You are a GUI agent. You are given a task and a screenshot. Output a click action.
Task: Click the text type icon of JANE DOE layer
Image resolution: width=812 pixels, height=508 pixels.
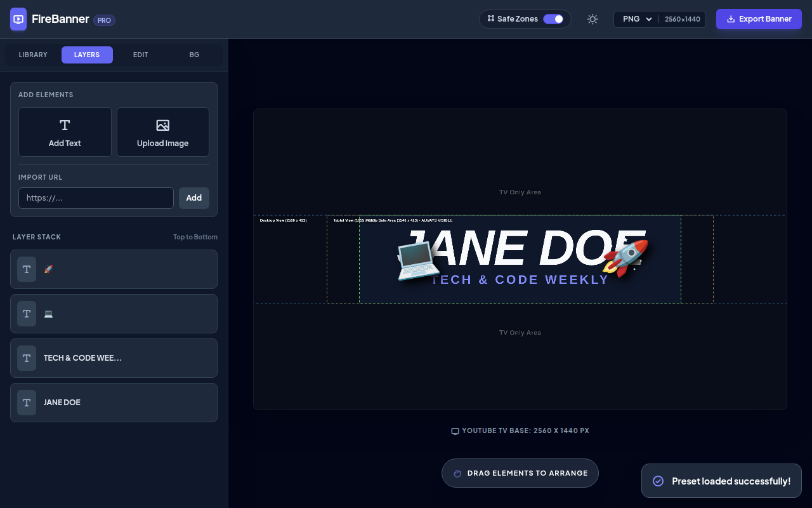(27, 403)
